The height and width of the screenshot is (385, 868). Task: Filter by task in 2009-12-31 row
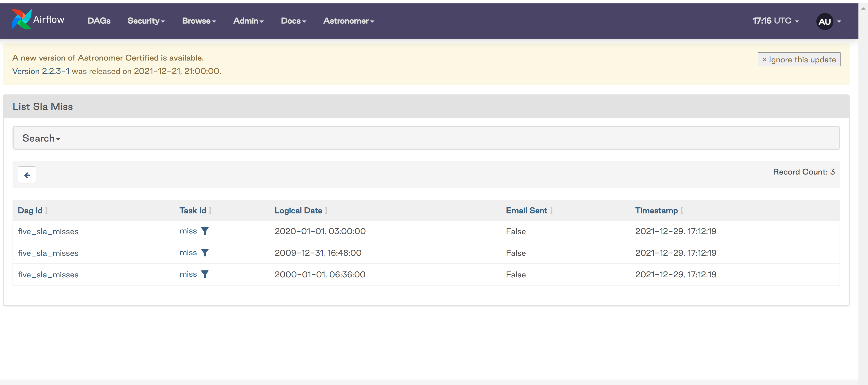click(205, 253)
